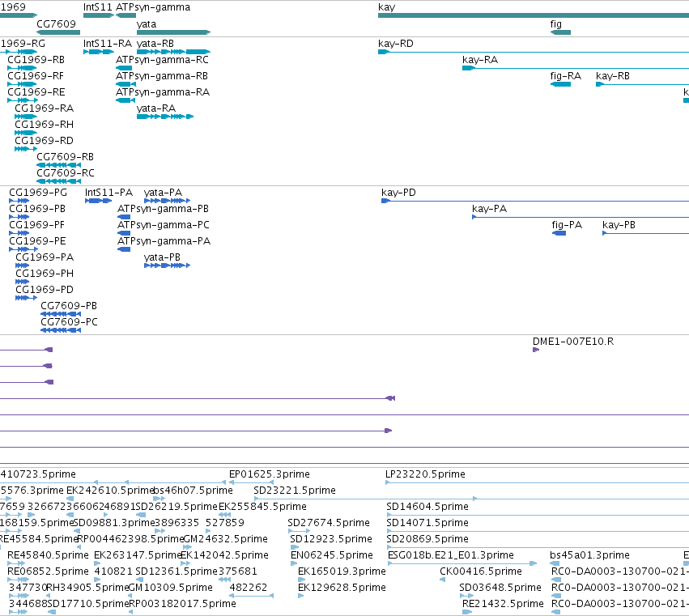The height and width of the screenshot is (616, 689).
Task: Select protein kay-PB label
Action: (x=619, y=225)
